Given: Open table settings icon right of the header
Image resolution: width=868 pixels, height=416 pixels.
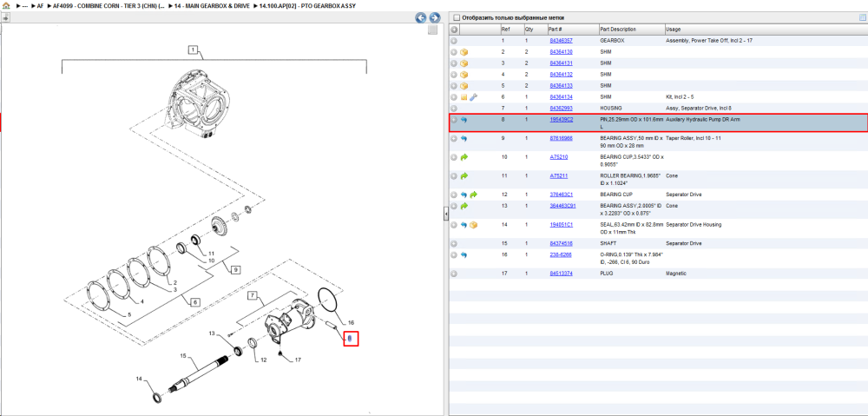Looking at the screenshot, I should (x=862, y=17).
